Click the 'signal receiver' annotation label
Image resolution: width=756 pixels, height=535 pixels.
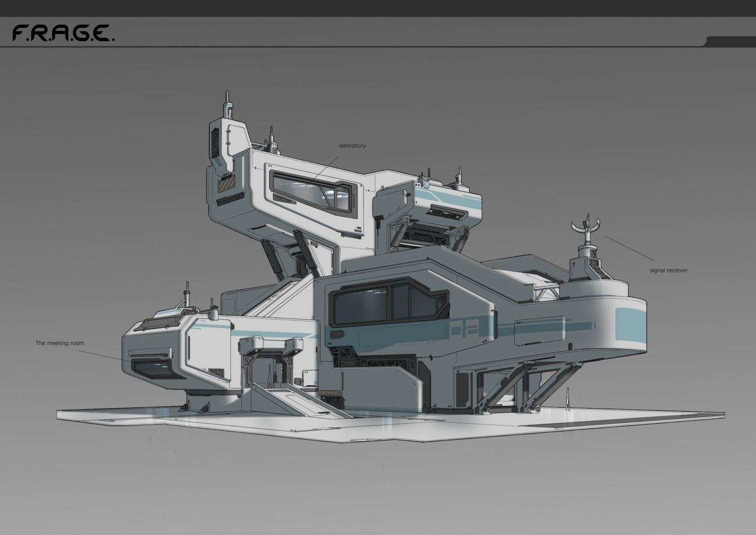[x=668, y=270]
